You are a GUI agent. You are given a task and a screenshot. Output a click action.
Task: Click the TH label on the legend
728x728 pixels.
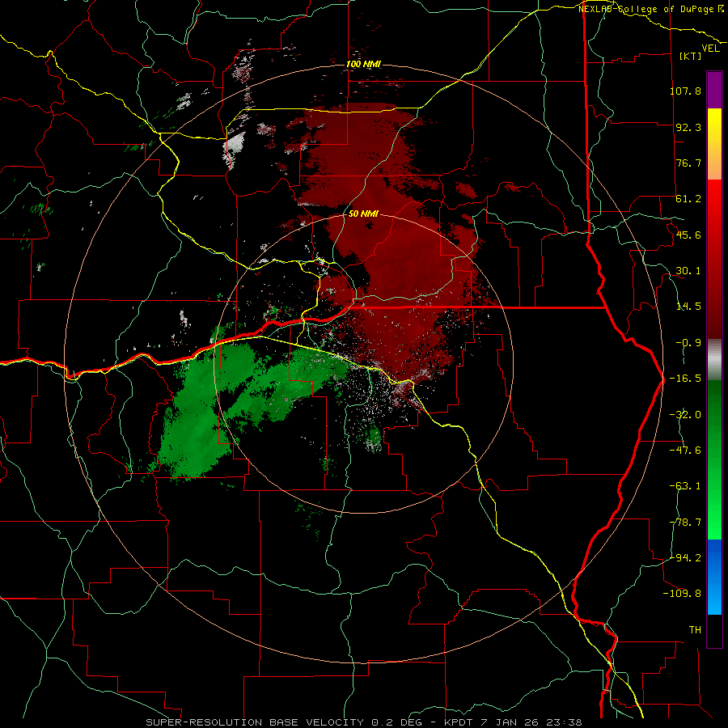[695, 630]
